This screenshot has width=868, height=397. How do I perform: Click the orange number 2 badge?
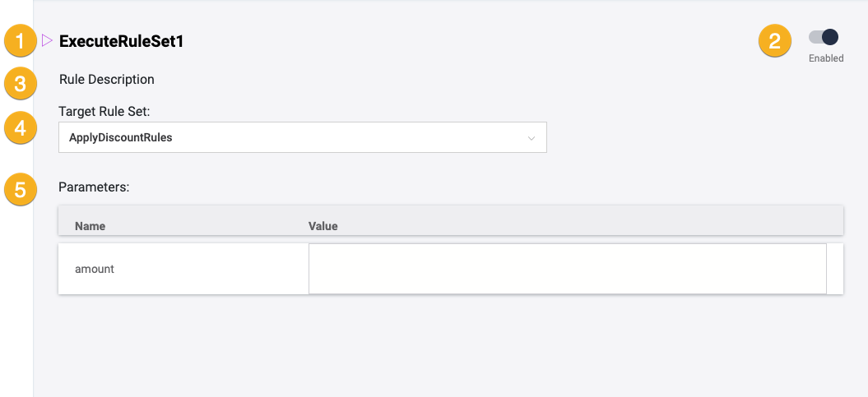[x=774, y=41]
